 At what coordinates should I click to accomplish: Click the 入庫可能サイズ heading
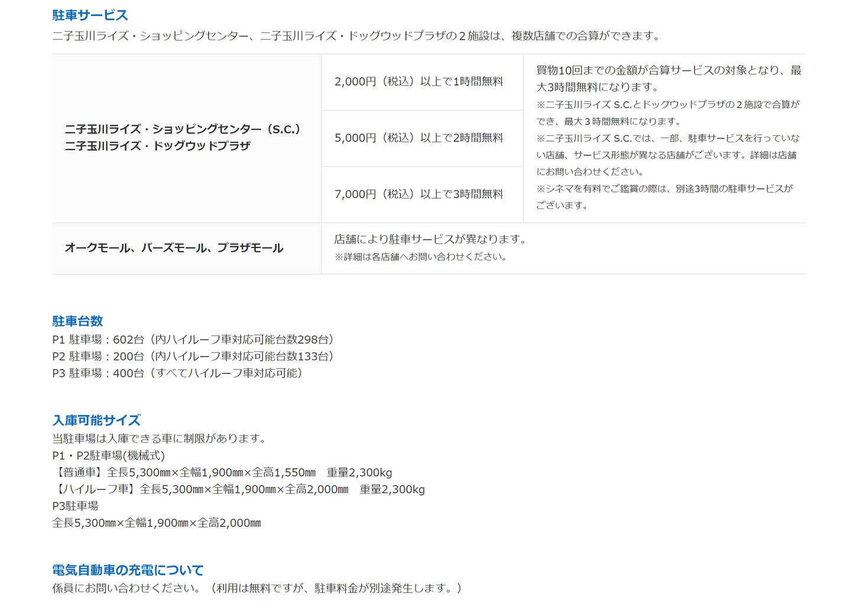coord(96,421)
